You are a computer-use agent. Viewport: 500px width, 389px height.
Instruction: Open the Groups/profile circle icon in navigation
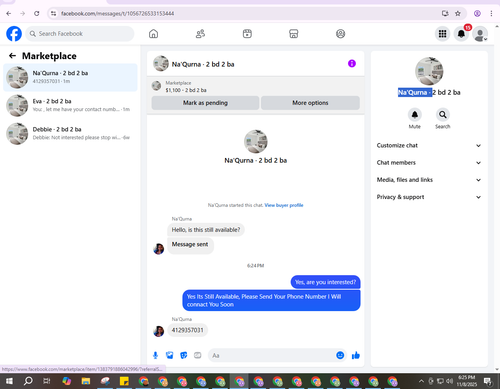[340, 34]
